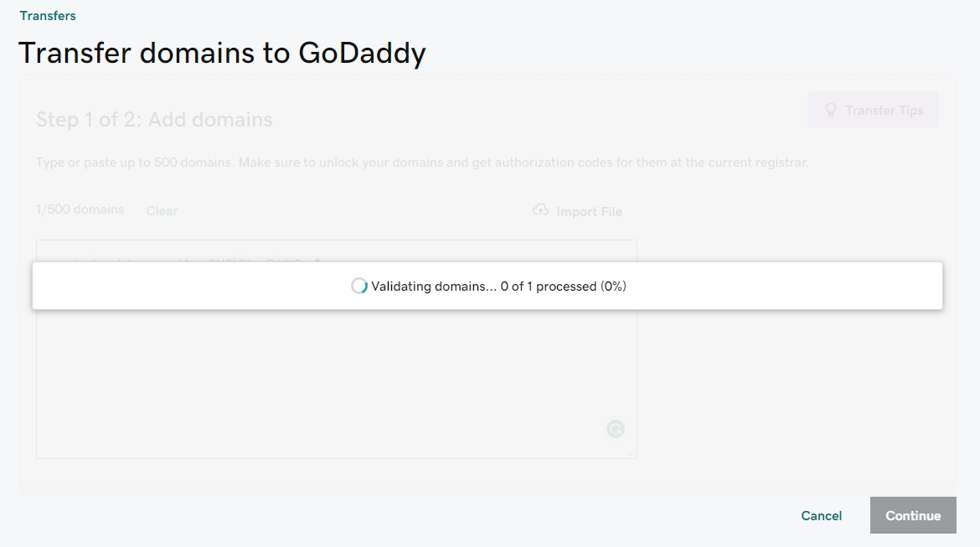Open the Transfers breadcrumb link
The image size is (980, 547).
coord(48,15)
